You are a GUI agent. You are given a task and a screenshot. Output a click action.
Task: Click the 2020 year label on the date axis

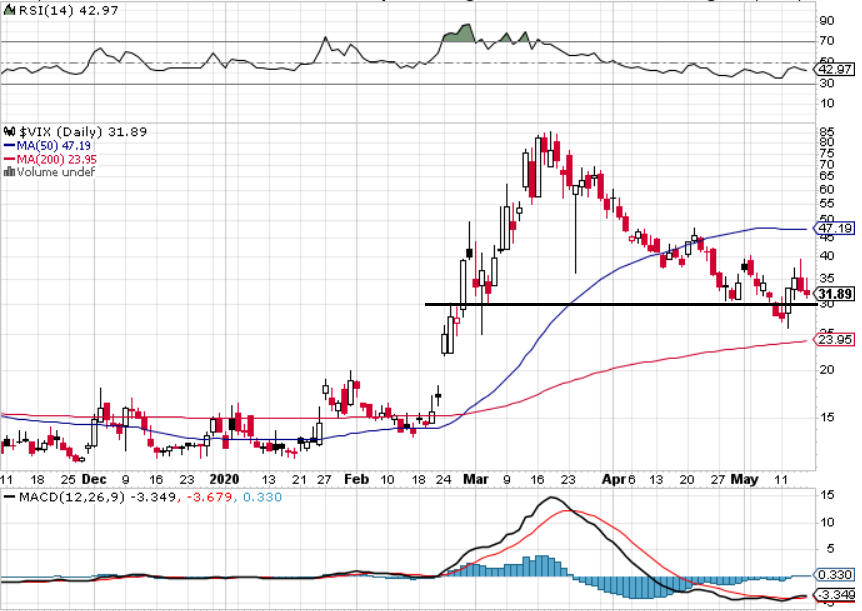(x=225, y=480)
